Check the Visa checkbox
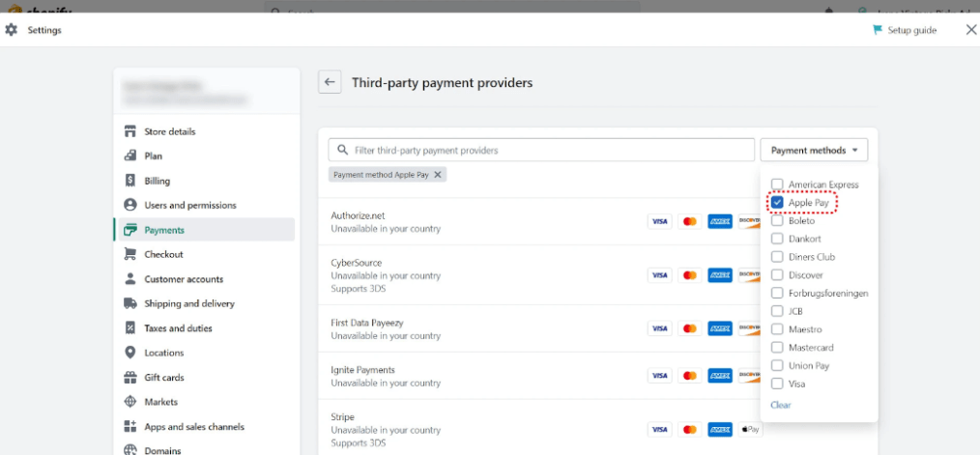 [777, 384]
